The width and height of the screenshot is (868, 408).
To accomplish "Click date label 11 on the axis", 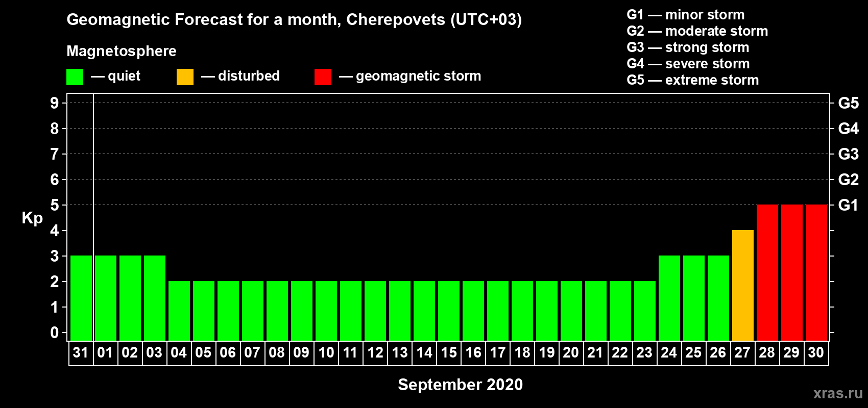I will coord(350,352).
